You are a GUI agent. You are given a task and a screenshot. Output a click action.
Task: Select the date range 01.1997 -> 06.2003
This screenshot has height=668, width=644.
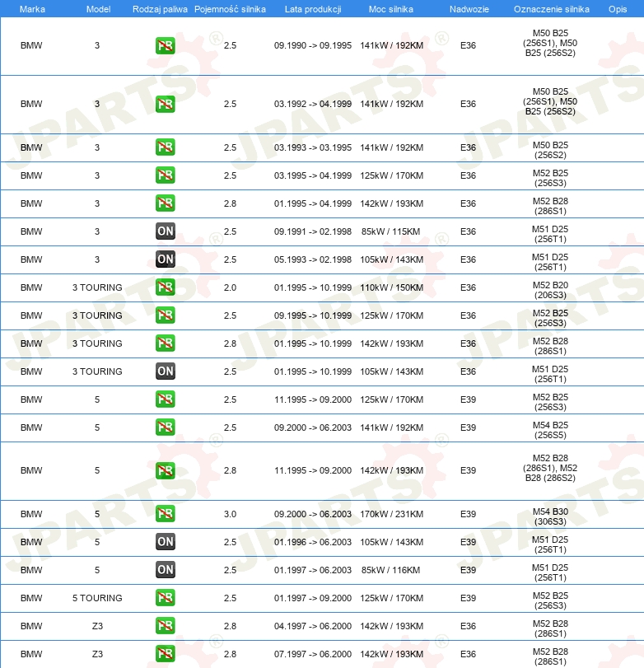coord(313,570)
